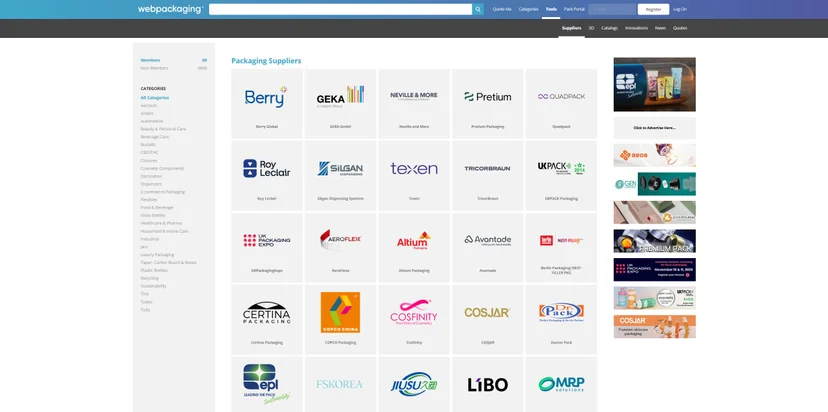The height and width of the screenshot is (412, 828).
Task: Click the Log On link
Action: pos(680,9)
